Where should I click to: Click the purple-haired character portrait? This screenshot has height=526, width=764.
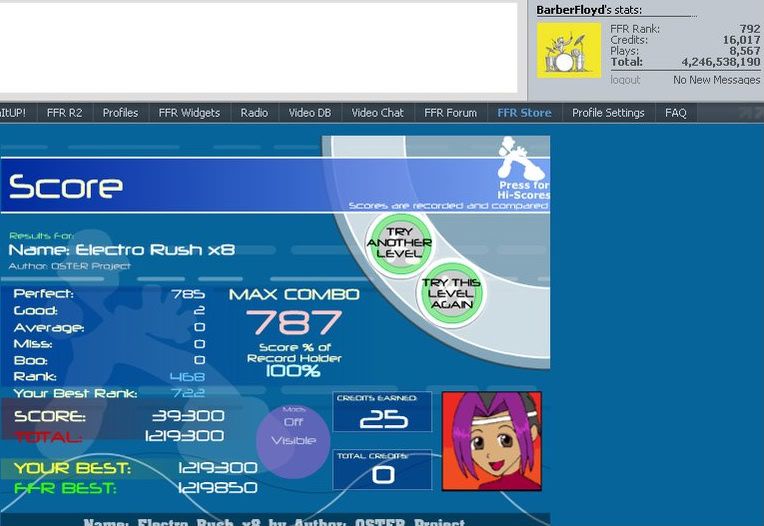tap(491, 441)
